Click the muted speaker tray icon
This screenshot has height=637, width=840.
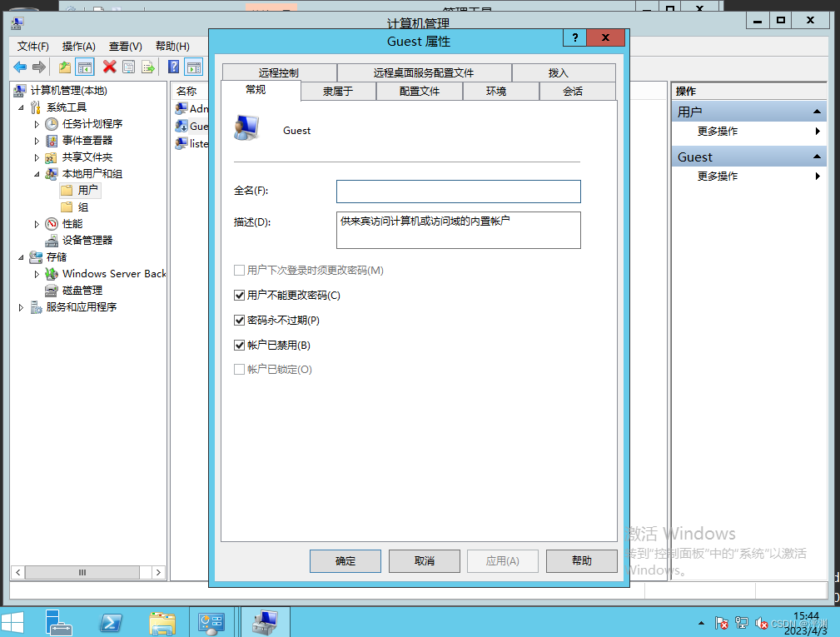[x=761, y=623]
